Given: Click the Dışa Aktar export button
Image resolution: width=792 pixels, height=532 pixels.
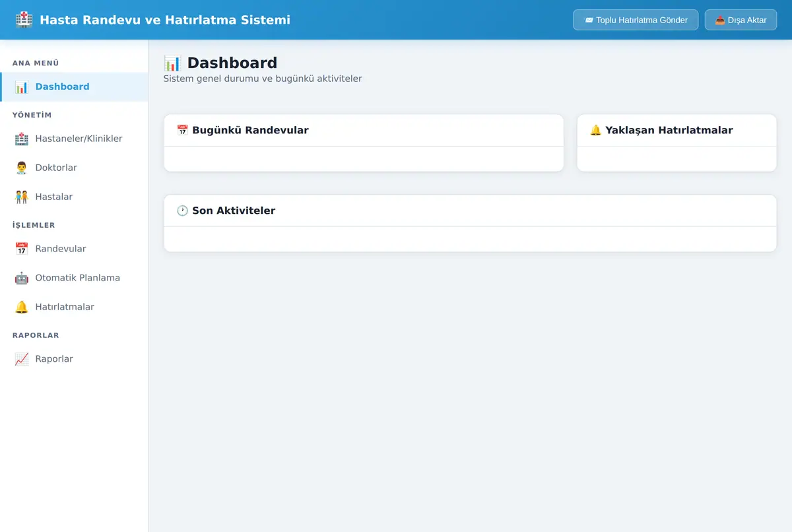Looking at the screenshot, I should click(x=741, y=20).
